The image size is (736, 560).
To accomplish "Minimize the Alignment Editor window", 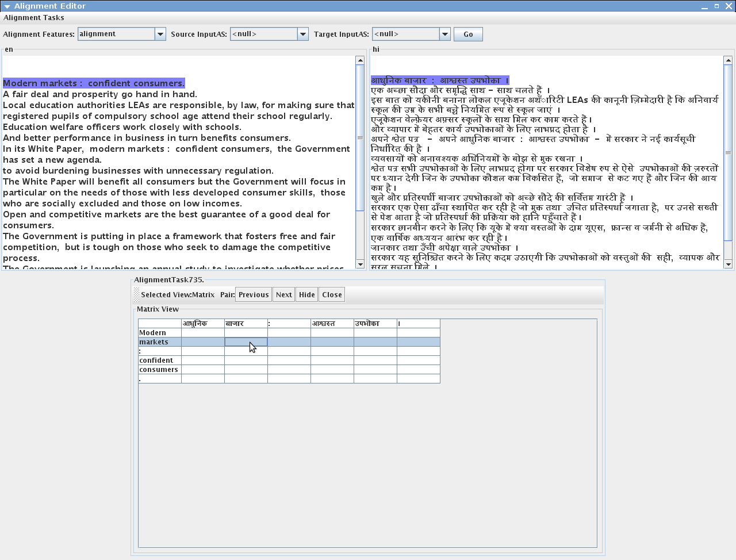I will tap(704, 6).
